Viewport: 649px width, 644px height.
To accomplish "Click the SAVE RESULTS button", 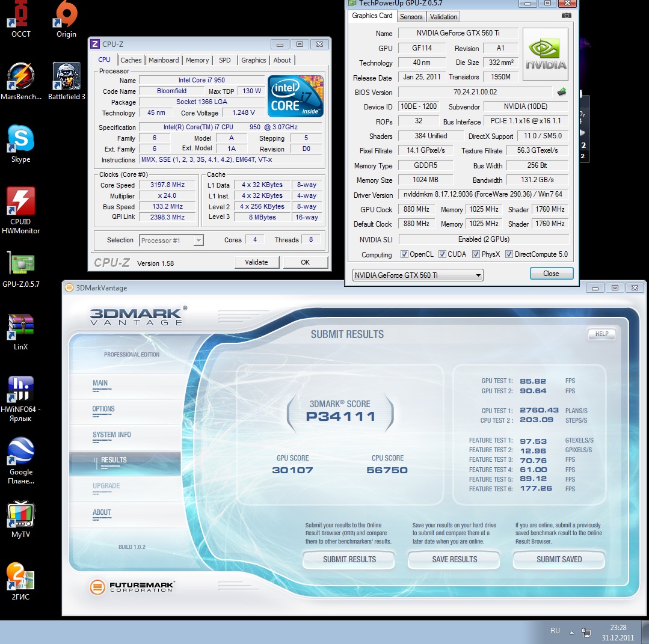I will pyautogui.click(x=454, y=560).
